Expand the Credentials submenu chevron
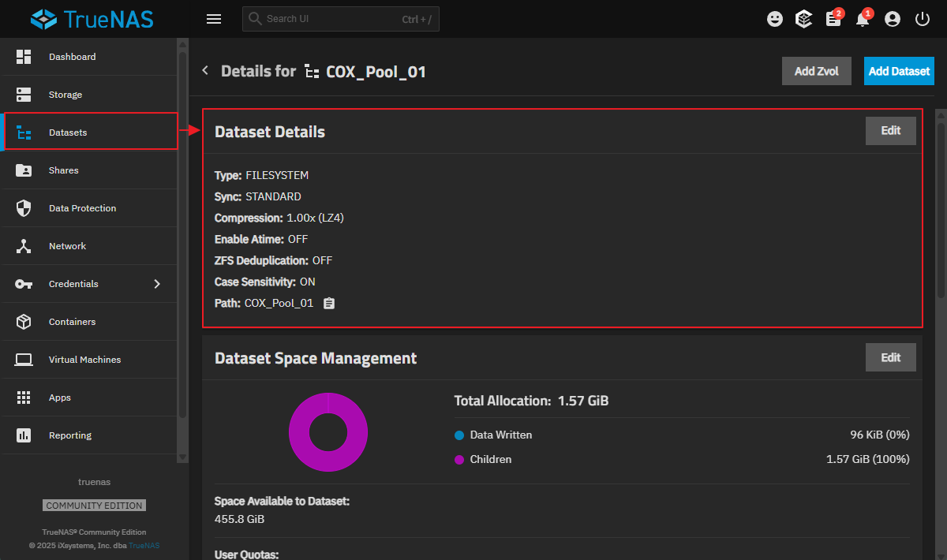The image size is (947, 560). point(157,284)
